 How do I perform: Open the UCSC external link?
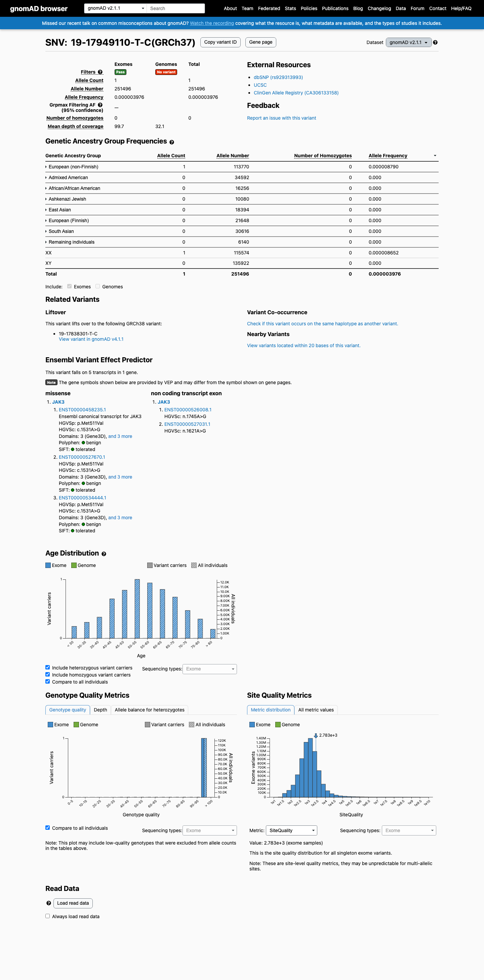coord(260,85)
